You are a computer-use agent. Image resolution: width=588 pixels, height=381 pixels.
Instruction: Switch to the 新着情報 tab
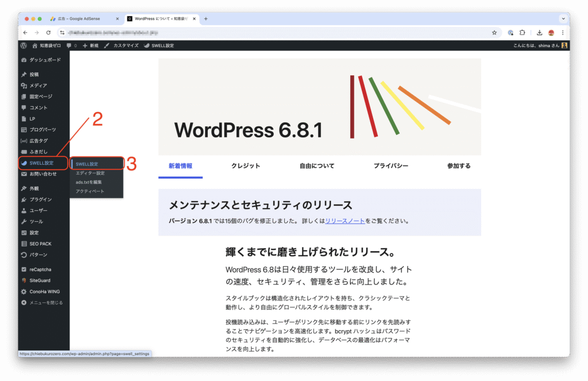pos(180,166)
